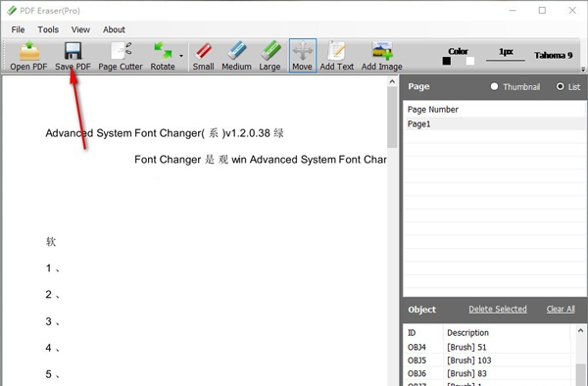Click the object list scroll up arrow
The width and height of the screenshot is (588, 386).
pyautogui.click(x=580, y=330)
